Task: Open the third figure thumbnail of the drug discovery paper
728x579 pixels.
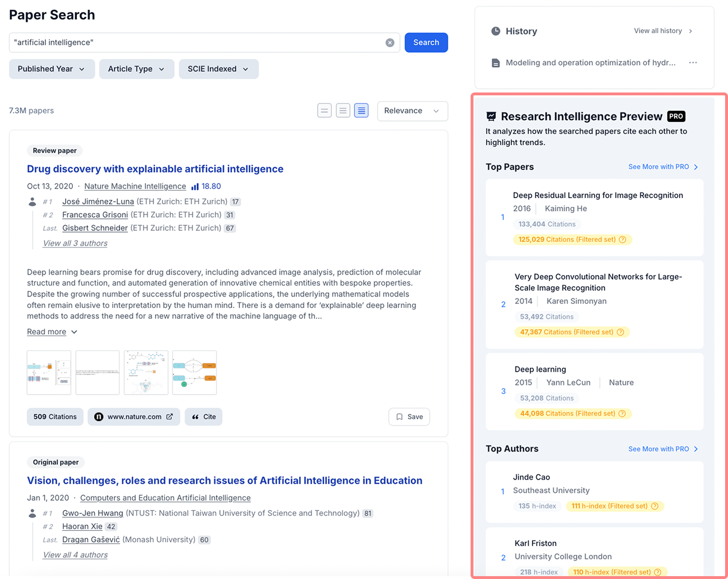Action: 146,372
